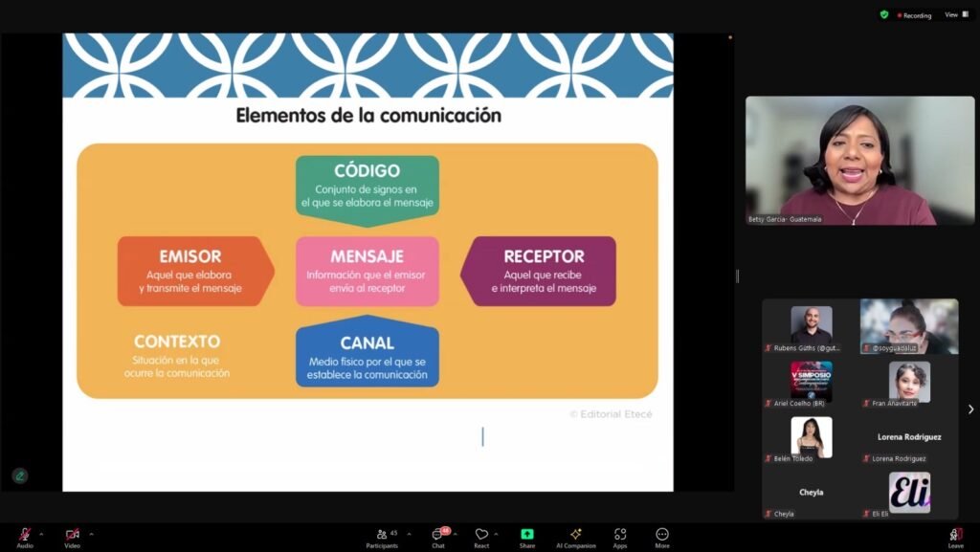This screenshot has width=980, height=552.
Task: Click the Recording indicator
Action: coord(914,15)
